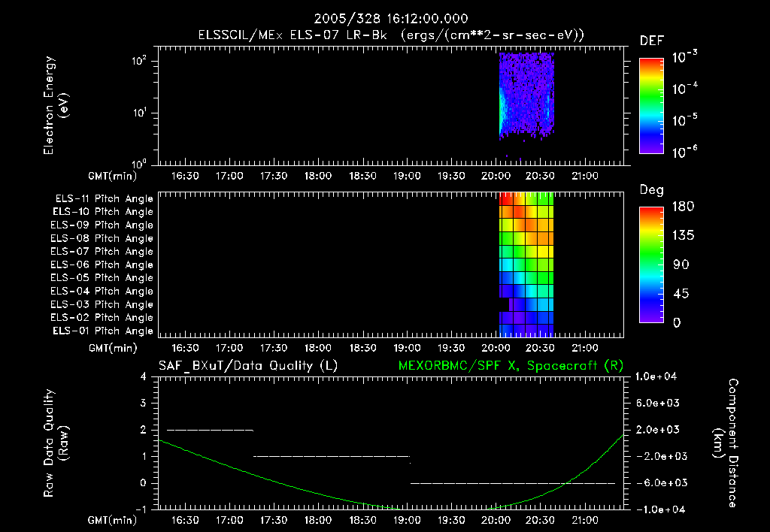770x532 pixels.
Task: Click the data quality line at level 1
Action: tap(332, 456)
